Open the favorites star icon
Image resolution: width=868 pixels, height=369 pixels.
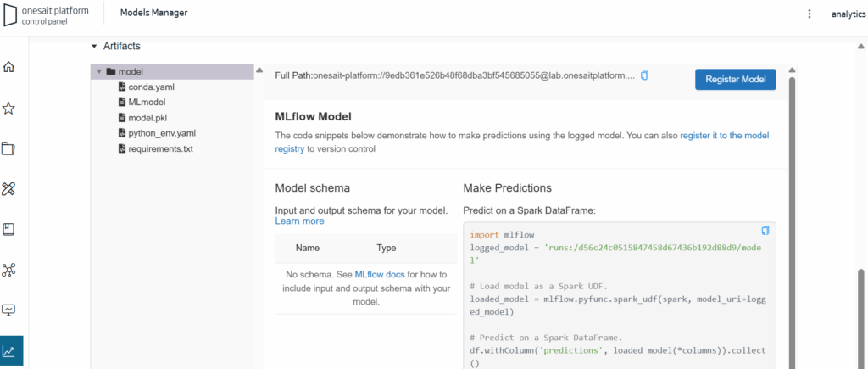coord(9,108)
